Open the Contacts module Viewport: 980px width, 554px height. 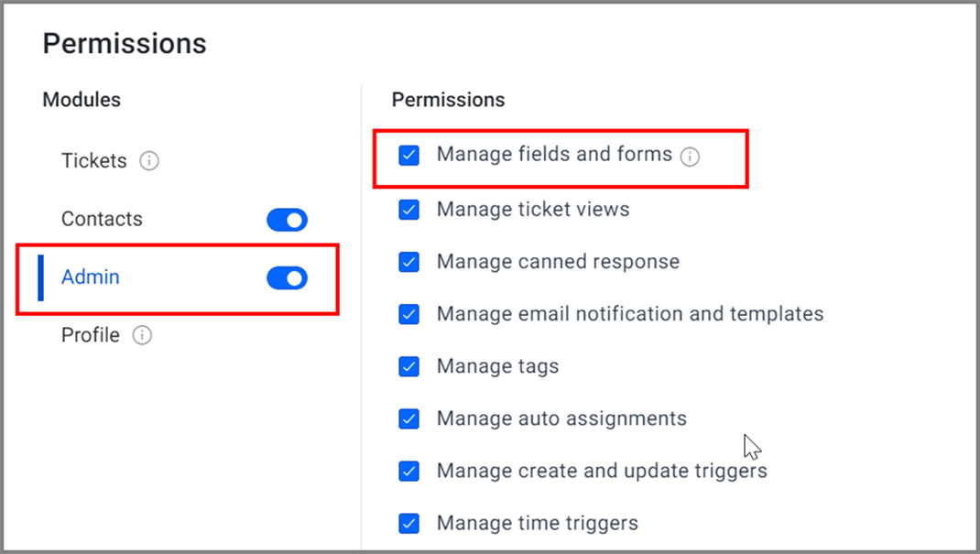coord(102,219)
